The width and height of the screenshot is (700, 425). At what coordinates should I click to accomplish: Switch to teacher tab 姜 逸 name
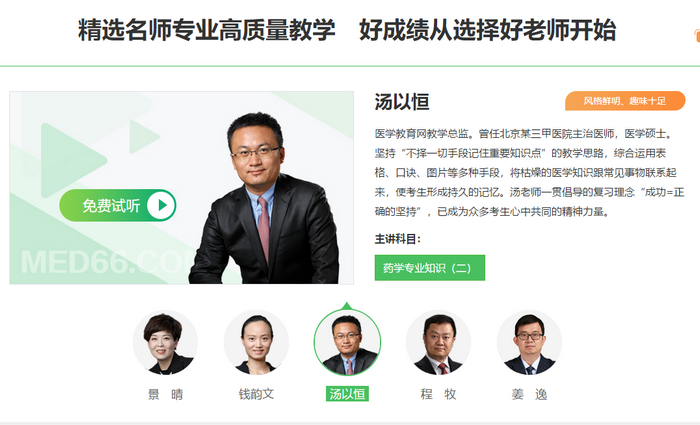pos(529,394)
